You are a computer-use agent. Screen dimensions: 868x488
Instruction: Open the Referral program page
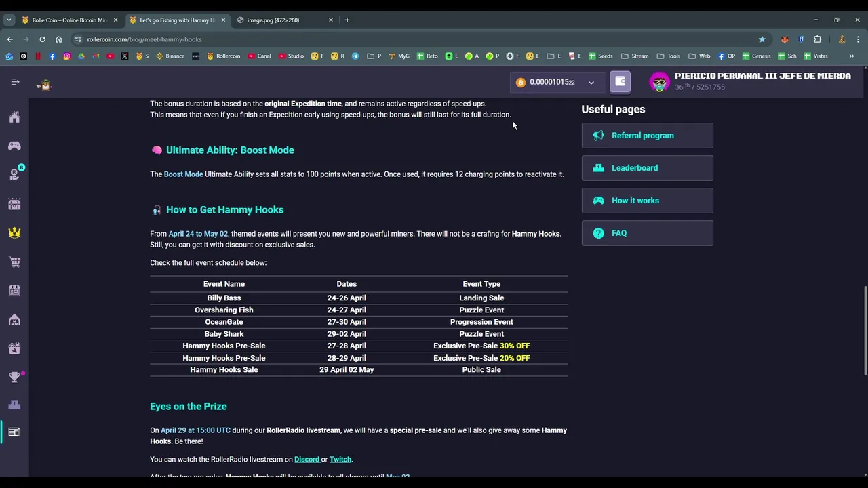[647, 136]
